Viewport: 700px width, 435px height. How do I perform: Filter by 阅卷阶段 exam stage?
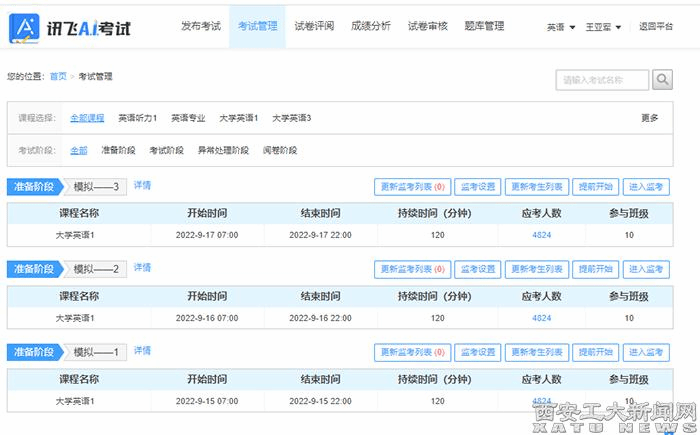tap(279, 150)
